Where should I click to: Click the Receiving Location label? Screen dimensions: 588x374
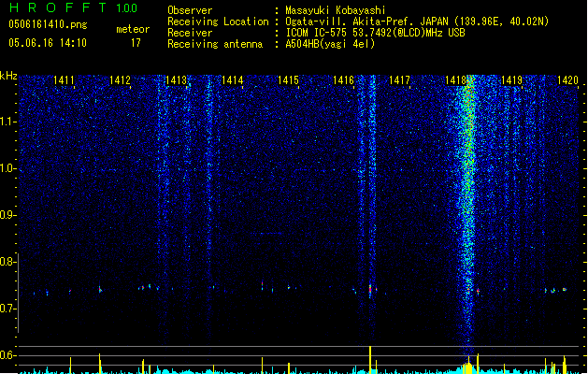[x=218, y=22]
